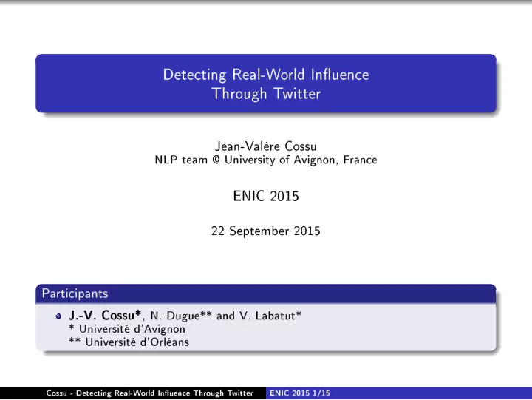
Task: Click the affiliation '** Université d'Orléans'
Action: pyautogui.click(x=129, y=342)
